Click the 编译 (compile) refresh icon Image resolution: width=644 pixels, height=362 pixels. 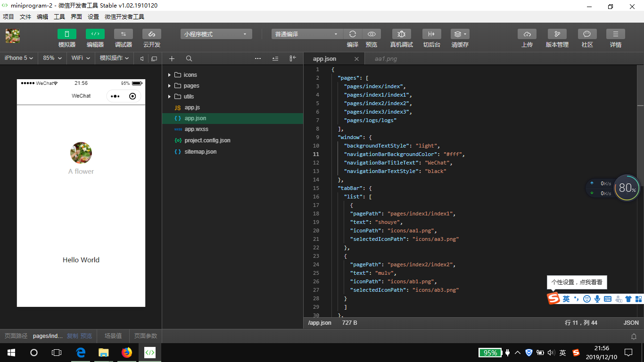[352, 34]
